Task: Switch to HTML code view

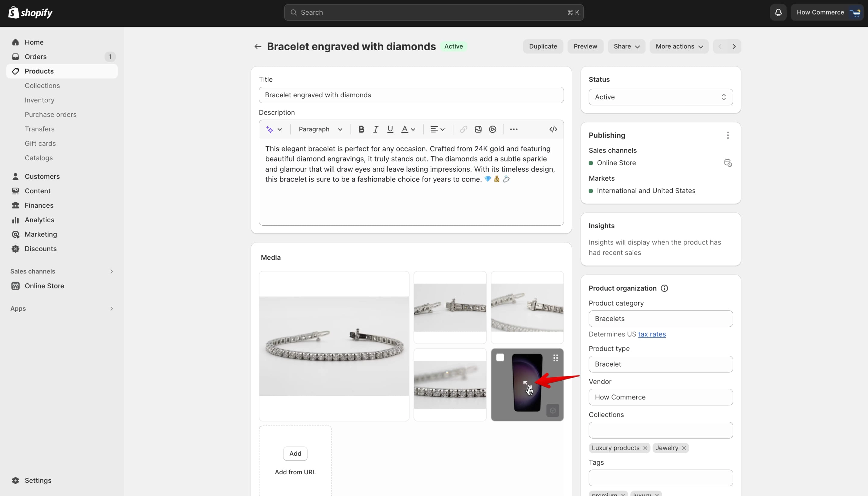Action: 553,129
